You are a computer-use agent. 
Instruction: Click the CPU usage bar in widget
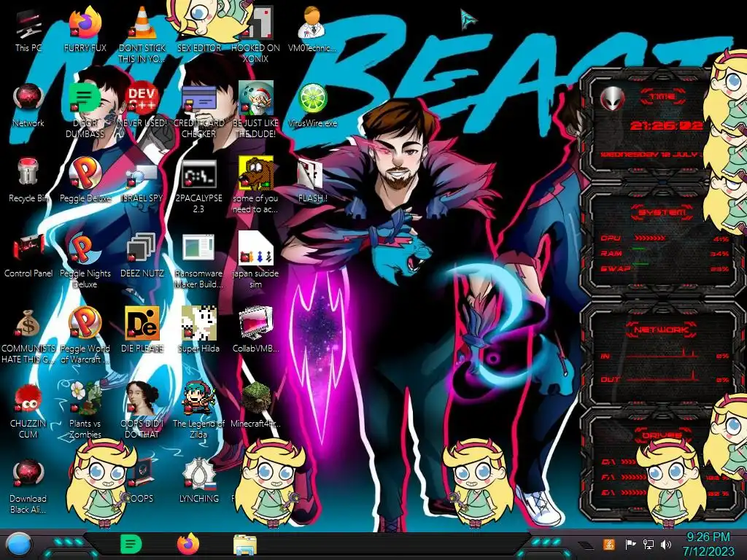click(650, 238)
